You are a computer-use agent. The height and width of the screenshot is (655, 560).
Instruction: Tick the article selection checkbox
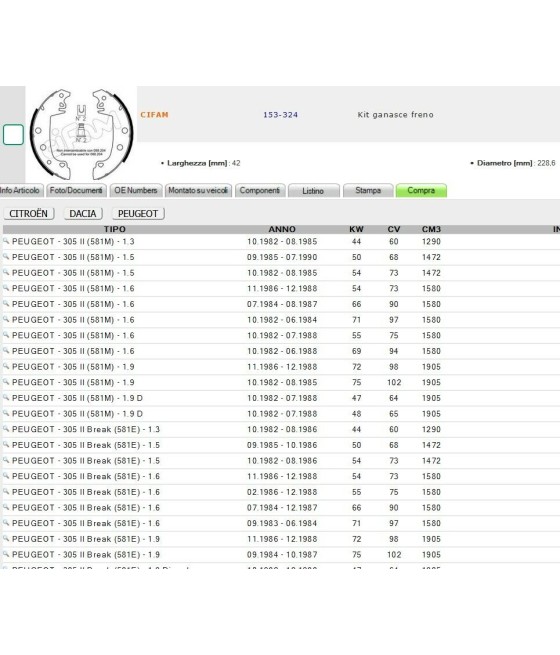[13, 135]
